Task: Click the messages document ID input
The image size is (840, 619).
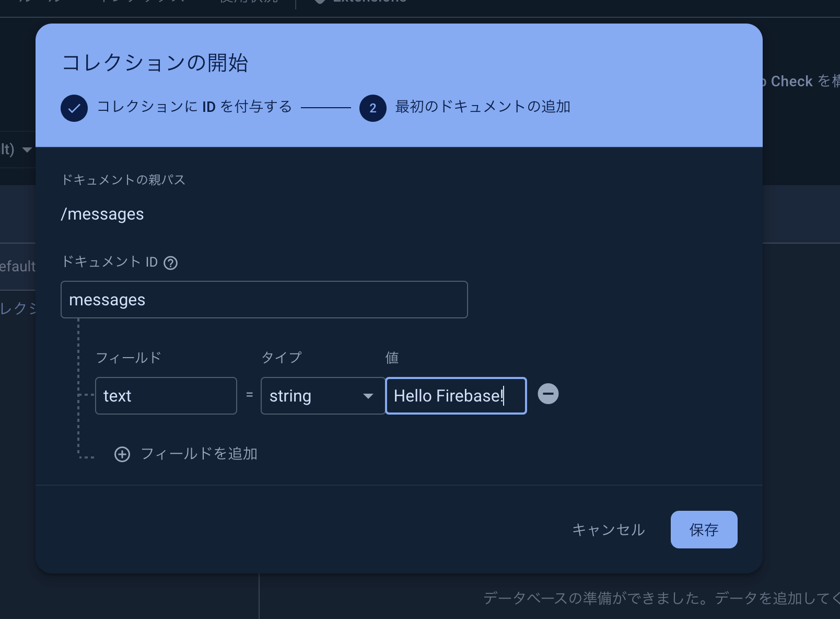Action: (264, 300)
